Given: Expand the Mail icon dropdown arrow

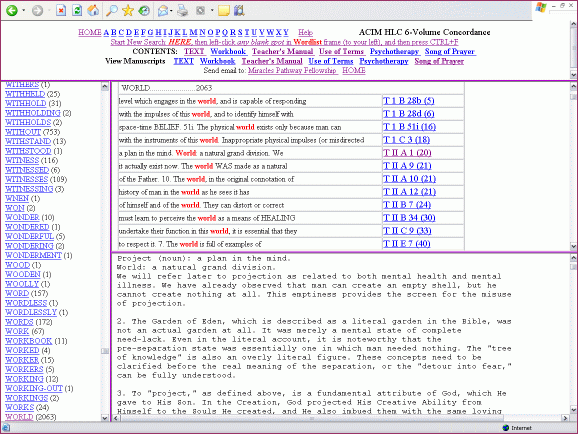Looking at the screenshot, I should tap(171, 11).
